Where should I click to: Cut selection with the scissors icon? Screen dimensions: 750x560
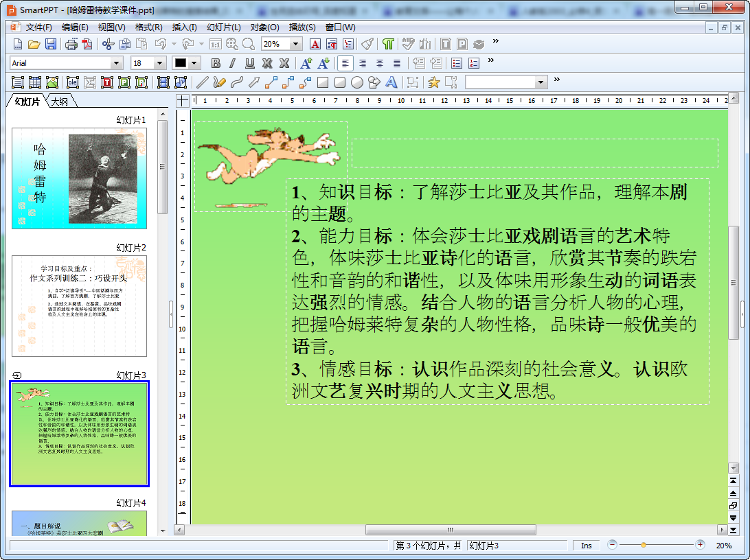click(108, 45)
